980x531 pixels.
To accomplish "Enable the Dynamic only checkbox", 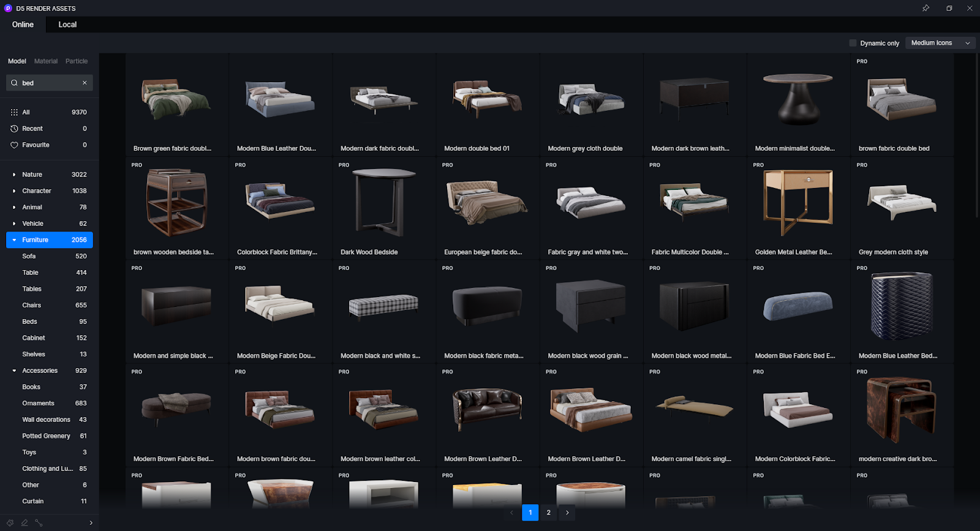I will [853, 43].
